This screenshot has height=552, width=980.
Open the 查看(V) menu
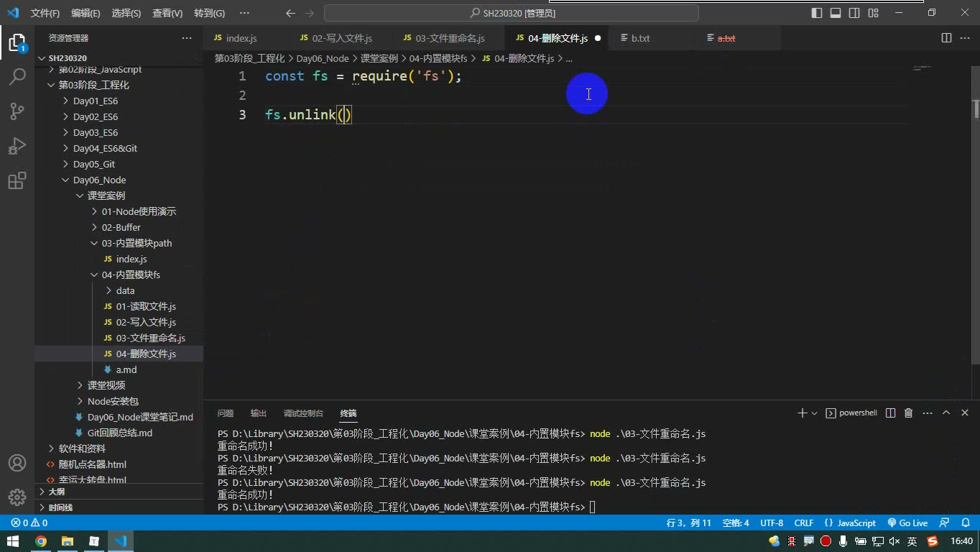pyautogui.click(x=167, y=13)
